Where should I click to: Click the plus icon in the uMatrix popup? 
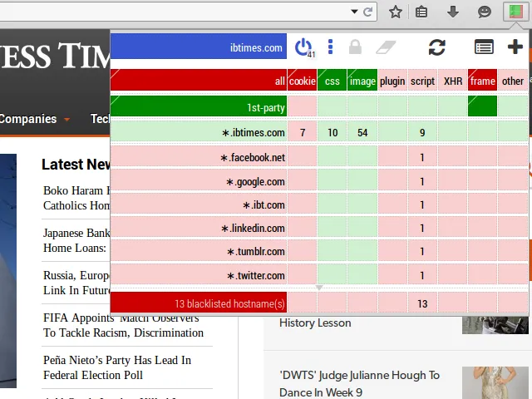pos(515,47)
